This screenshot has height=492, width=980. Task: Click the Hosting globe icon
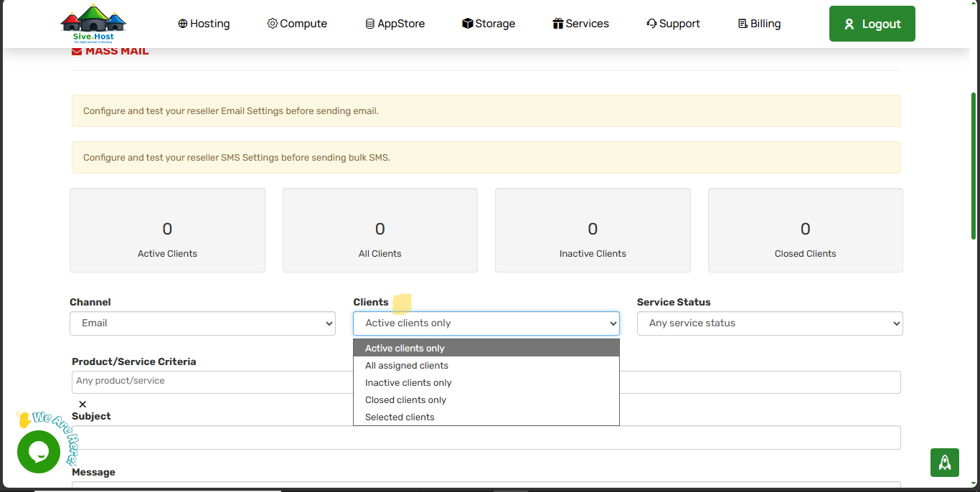click(183, 24)
